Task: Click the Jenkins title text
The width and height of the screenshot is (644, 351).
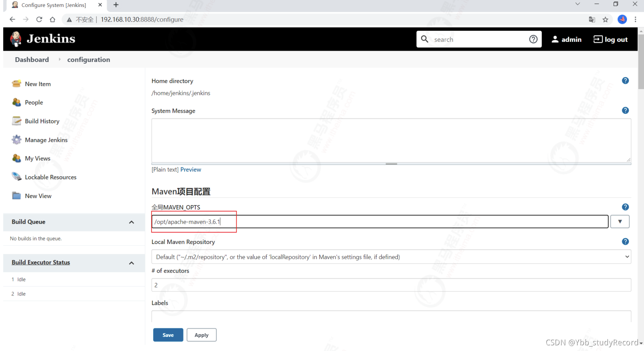Action: coord(51,39)
